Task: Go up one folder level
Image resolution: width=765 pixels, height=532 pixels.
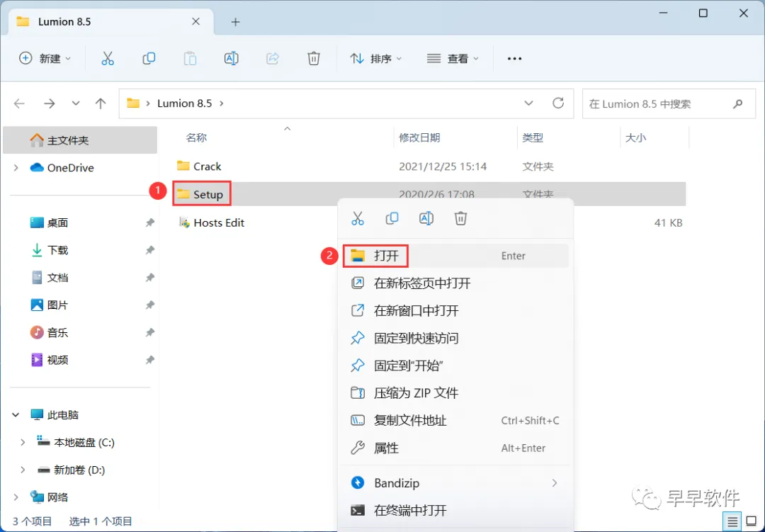Action: point(101,103)
